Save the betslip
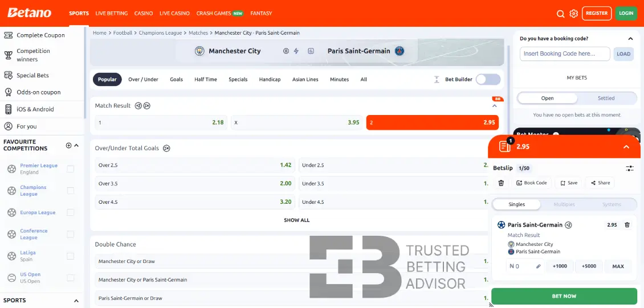Screen dimensions: 644x308 click(568, 183)
